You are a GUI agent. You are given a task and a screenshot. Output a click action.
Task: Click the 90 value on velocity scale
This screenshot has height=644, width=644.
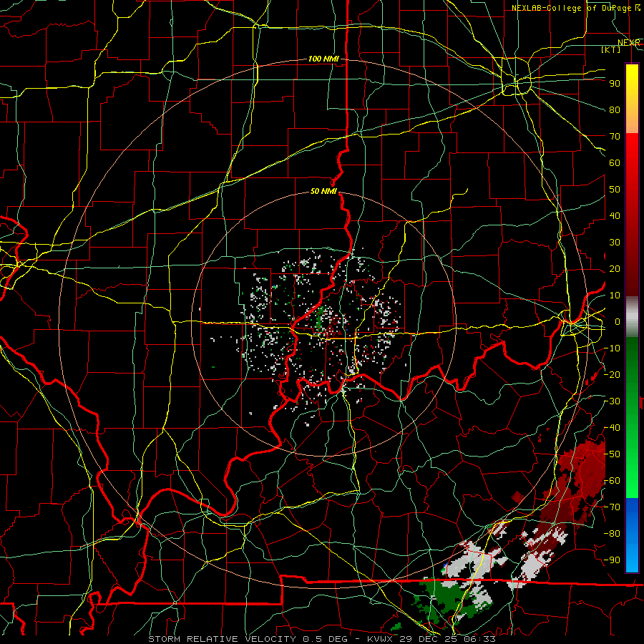click(x=615, y=84)
